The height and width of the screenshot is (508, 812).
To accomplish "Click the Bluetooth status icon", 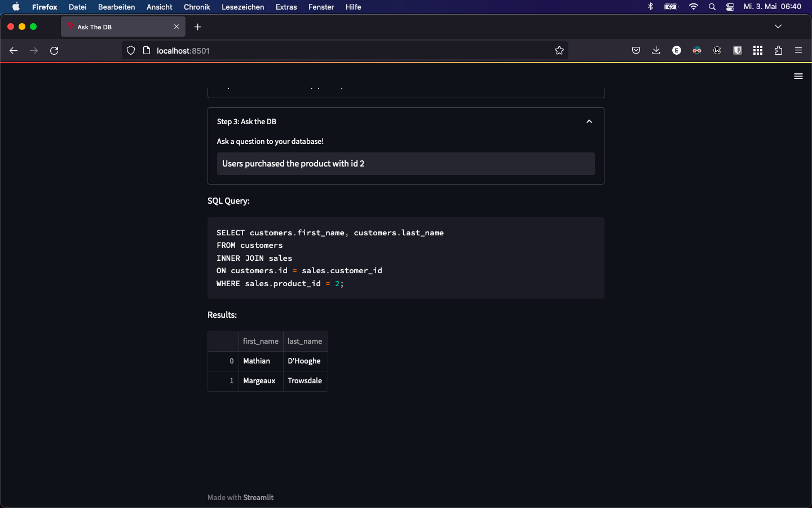I will coord(650,7).
